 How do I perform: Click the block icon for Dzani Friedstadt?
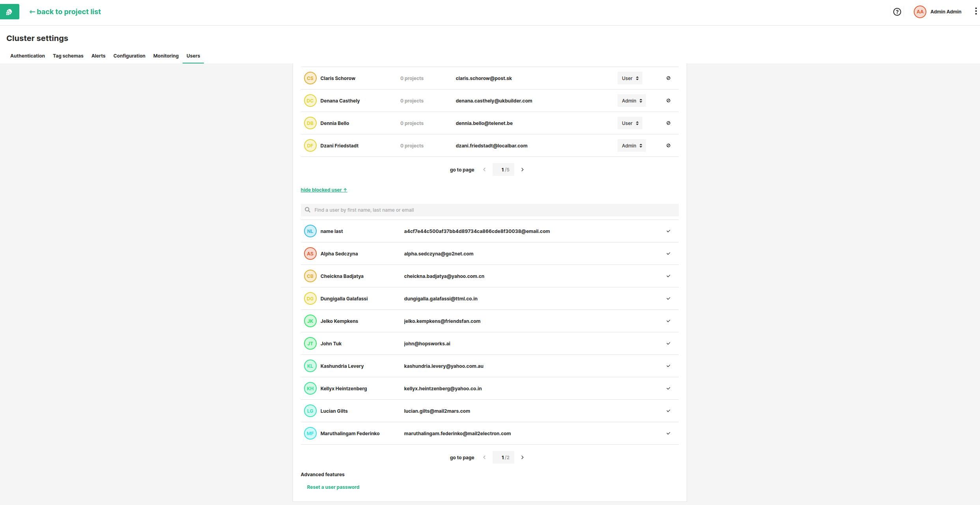click(668, 145)
